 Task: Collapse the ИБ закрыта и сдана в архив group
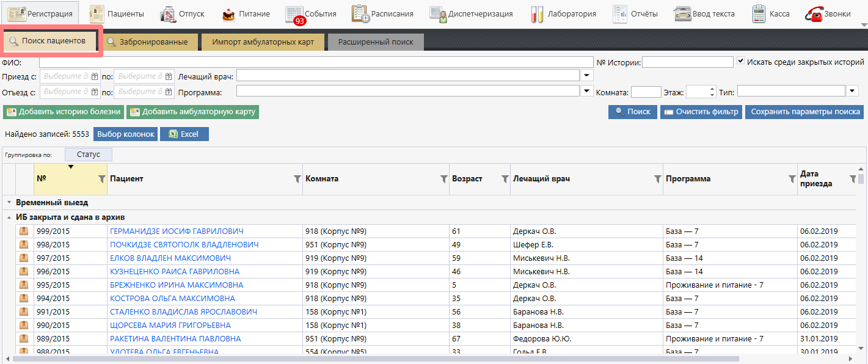pos(9,217)
